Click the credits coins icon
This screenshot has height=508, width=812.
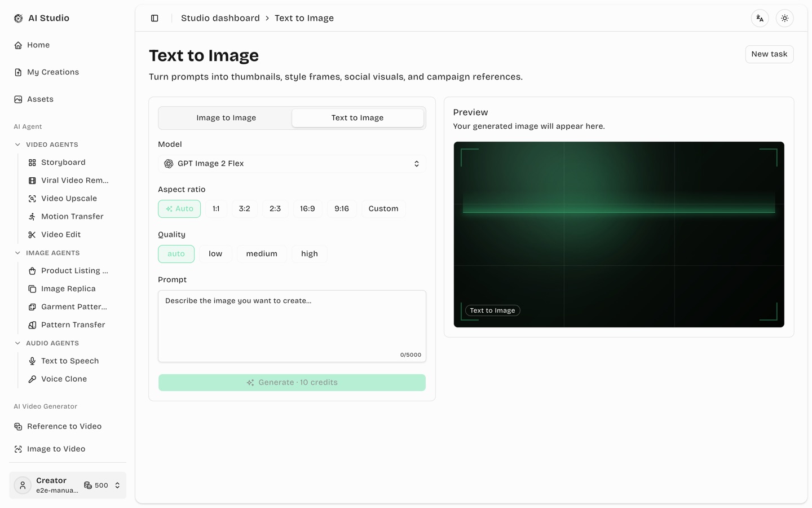point(88,485)
